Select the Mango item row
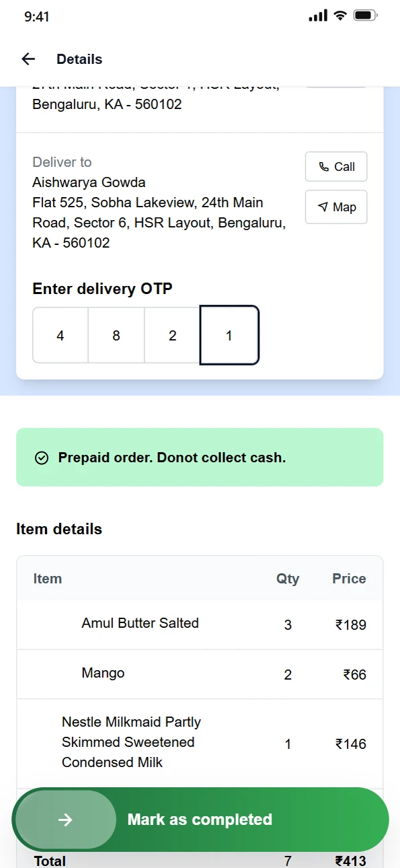Viewport: 400px width, 868px height. (200, 674)
